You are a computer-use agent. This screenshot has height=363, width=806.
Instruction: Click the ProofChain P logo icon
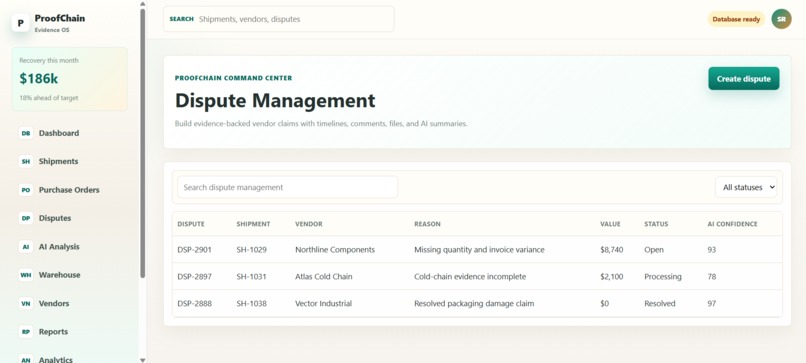[x=21, y=23]
